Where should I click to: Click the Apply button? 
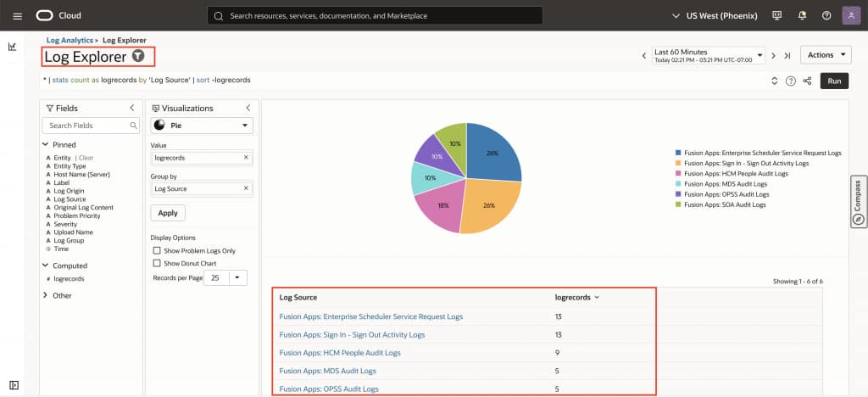pos(168,213)
